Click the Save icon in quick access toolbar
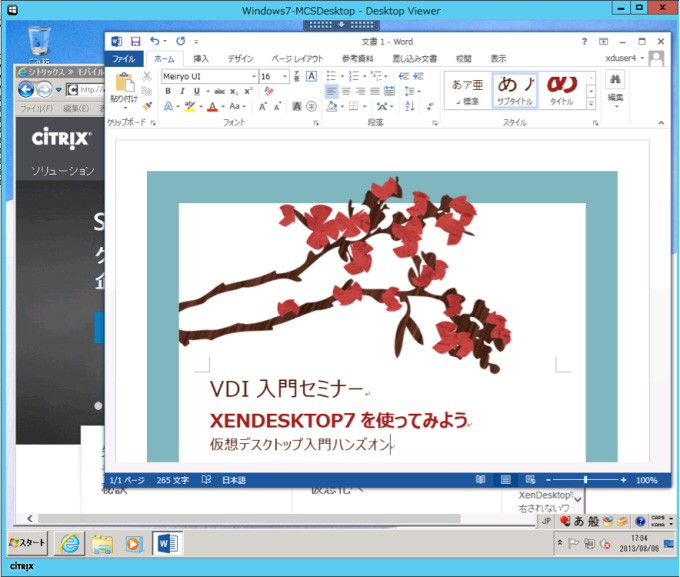The width and height of the screenshot is (680, 577). click(x=136, y=41)
